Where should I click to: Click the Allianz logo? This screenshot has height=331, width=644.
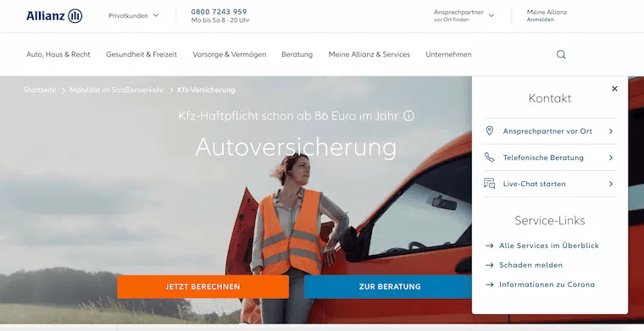click(54, 16)
